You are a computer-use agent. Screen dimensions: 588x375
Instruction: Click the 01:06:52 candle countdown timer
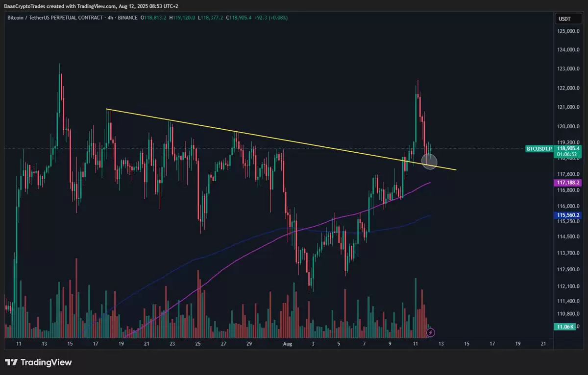pos(568,154)
